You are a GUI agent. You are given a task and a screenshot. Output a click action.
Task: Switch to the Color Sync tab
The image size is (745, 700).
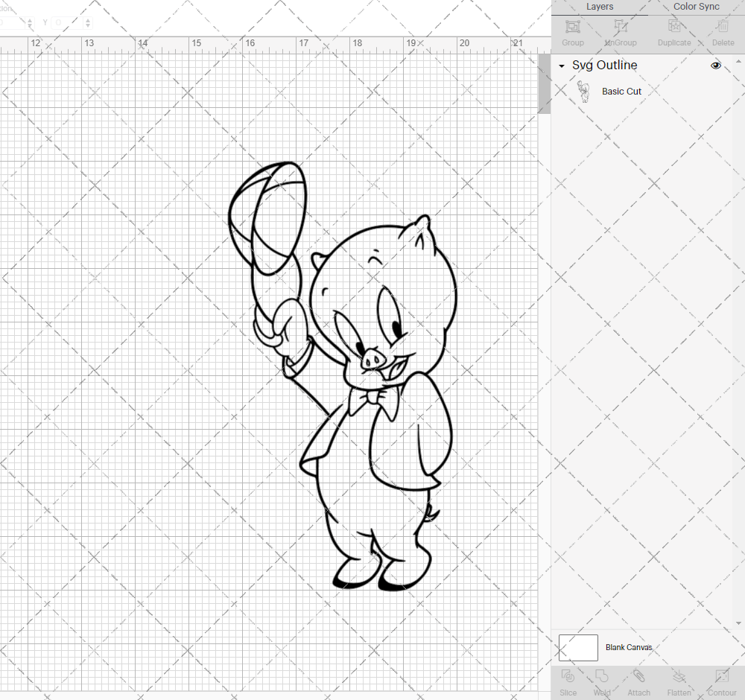click(696, 7)
